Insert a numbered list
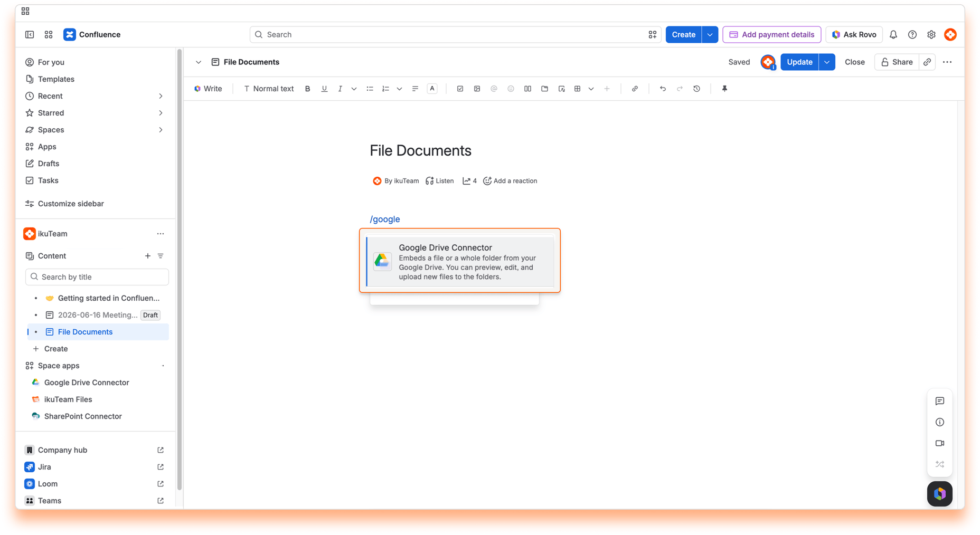The height and width of the screenshot is (535, 980). (385, 89)
